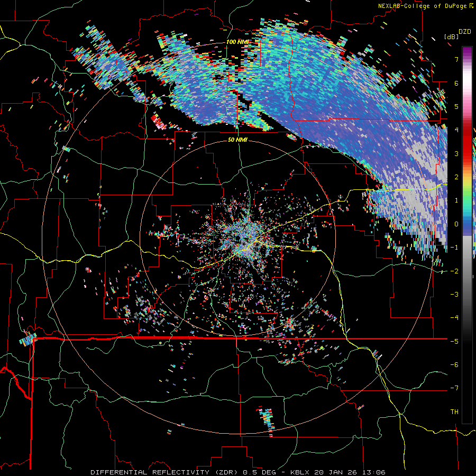Click the 5 value on the color scale

click(456, 106)
